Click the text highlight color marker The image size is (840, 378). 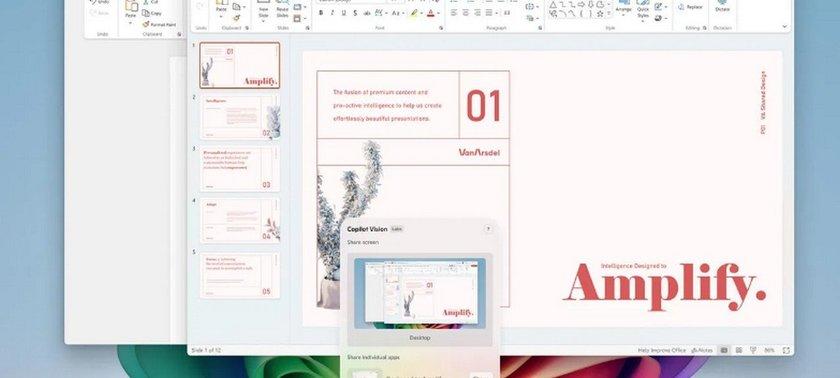[414, 13]
